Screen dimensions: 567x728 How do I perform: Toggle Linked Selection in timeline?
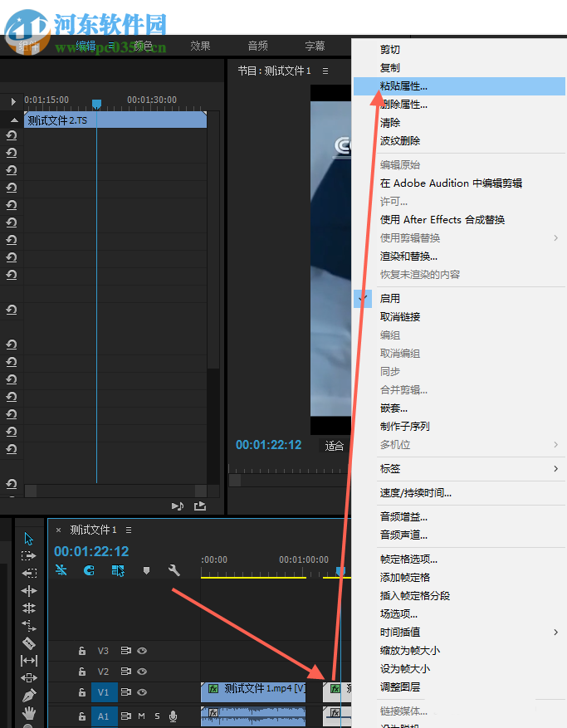pos(118,570)
